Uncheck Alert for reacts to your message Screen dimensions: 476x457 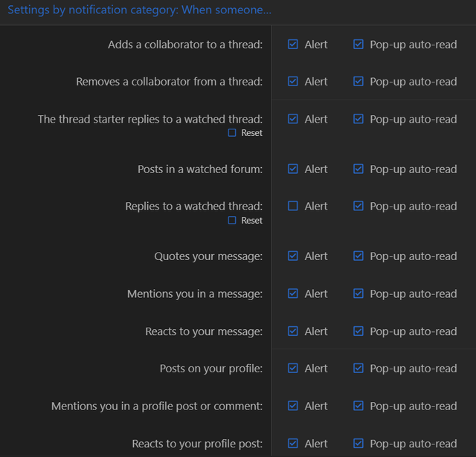click(293, 331)
